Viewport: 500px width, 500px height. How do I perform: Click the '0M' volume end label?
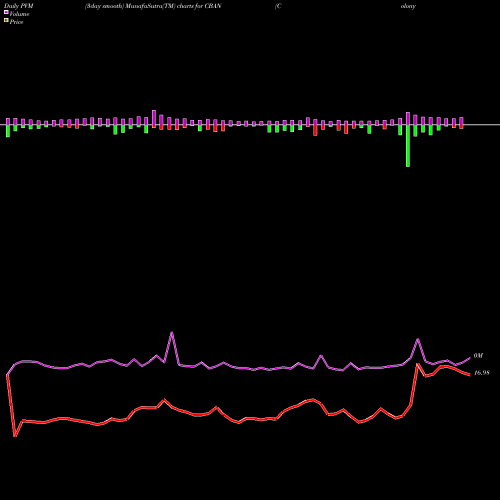pos(478,356)
